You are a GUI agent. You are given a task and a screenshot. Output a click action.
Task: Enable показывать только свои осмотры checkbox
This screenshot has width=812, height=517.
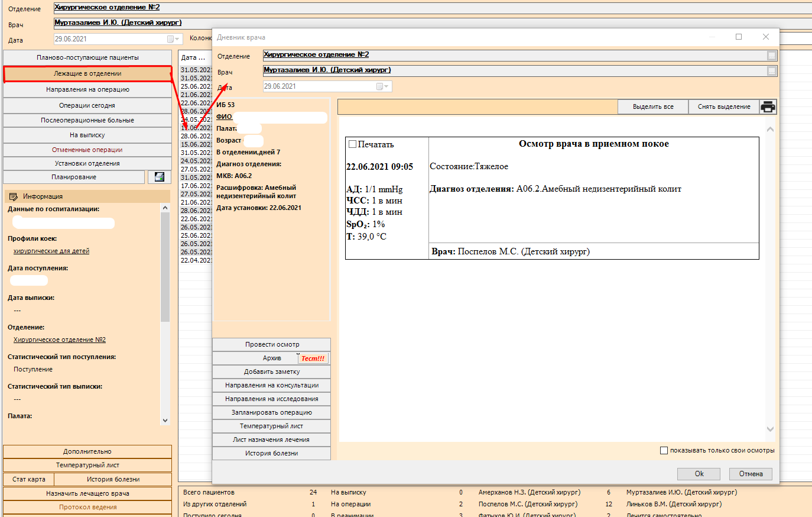(x=664, y=450)
